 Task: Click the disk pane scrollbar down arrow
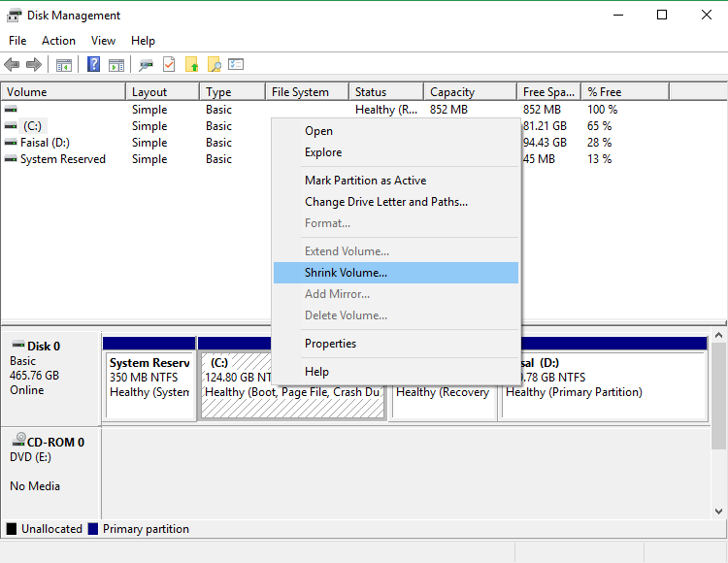click(x=719, y=511)
